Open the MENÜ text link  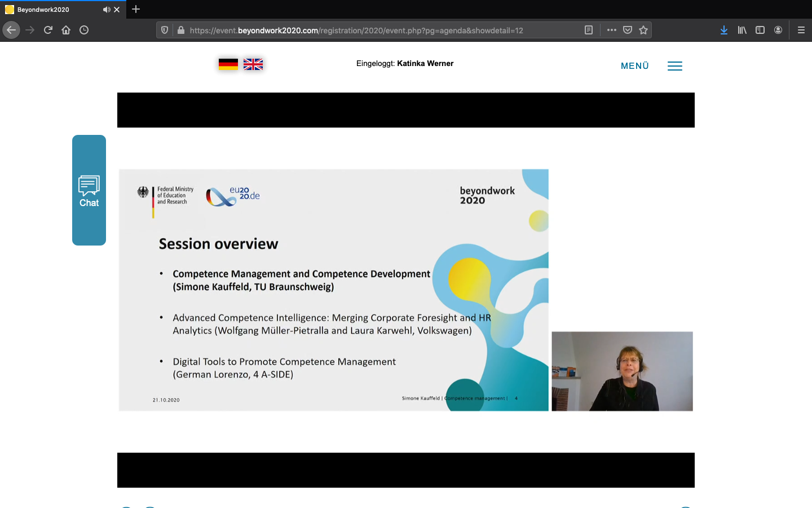635,66
